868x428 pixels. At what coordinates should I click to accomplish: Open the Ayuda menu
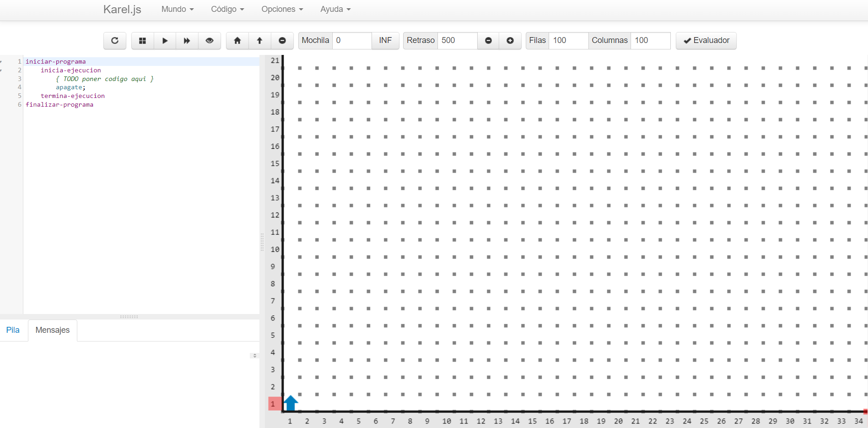point(335,9)
